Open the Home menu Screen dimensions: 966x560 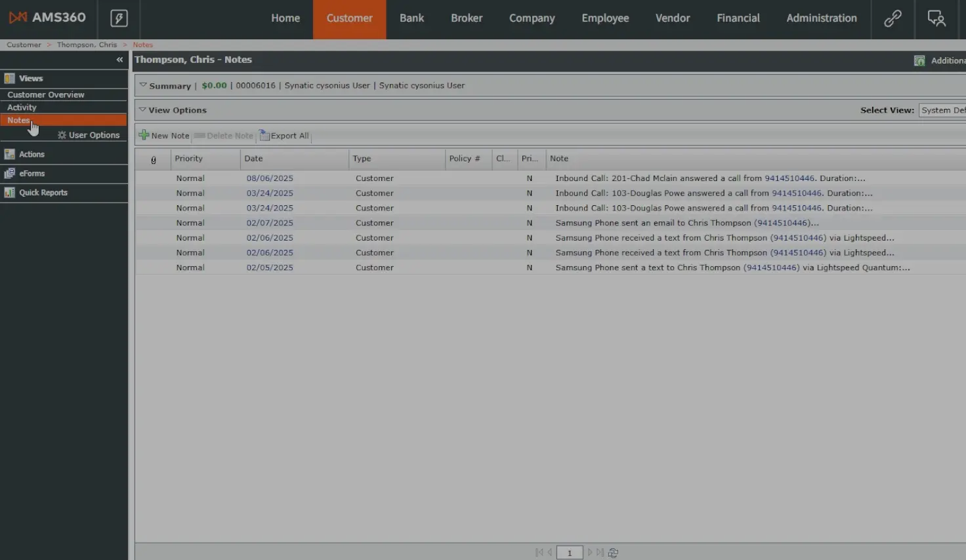tap(285, 18)
